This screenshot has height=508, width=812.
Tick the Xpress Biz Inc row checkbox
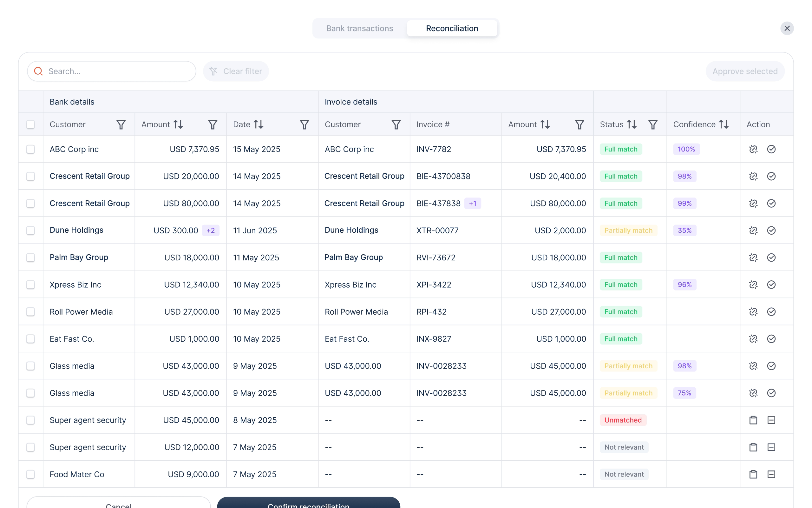[30, 284]
